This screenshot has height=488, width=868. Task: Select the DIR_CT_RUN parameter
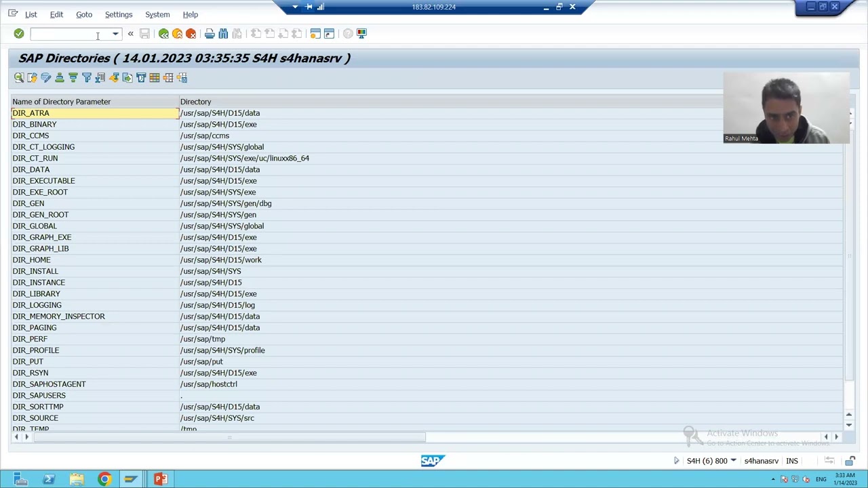pos(35,159)
